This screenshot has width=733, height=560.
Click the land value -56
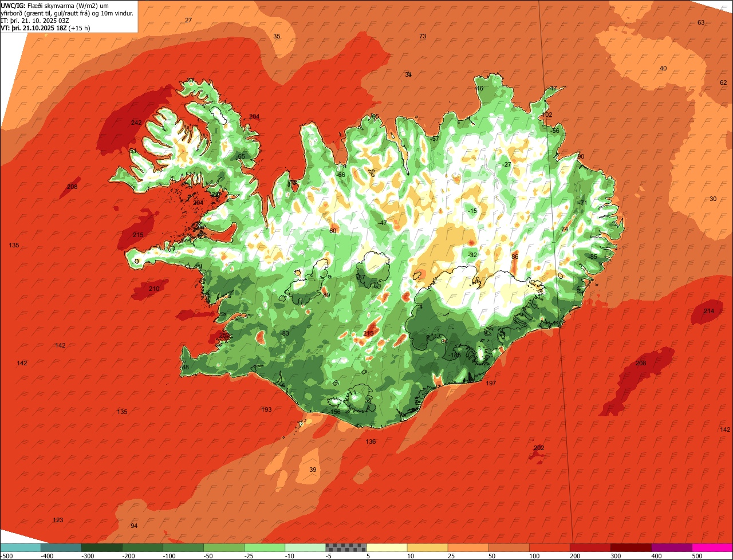coord(554,131)
